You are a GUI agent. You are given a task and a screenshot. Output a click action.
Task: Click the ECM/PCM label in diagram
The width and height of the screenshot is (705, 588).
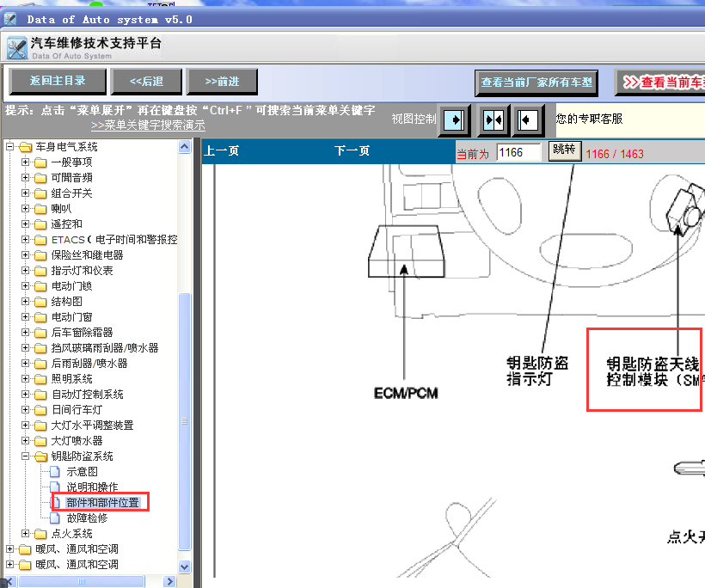pyautogui.click(x=406, y=394)
